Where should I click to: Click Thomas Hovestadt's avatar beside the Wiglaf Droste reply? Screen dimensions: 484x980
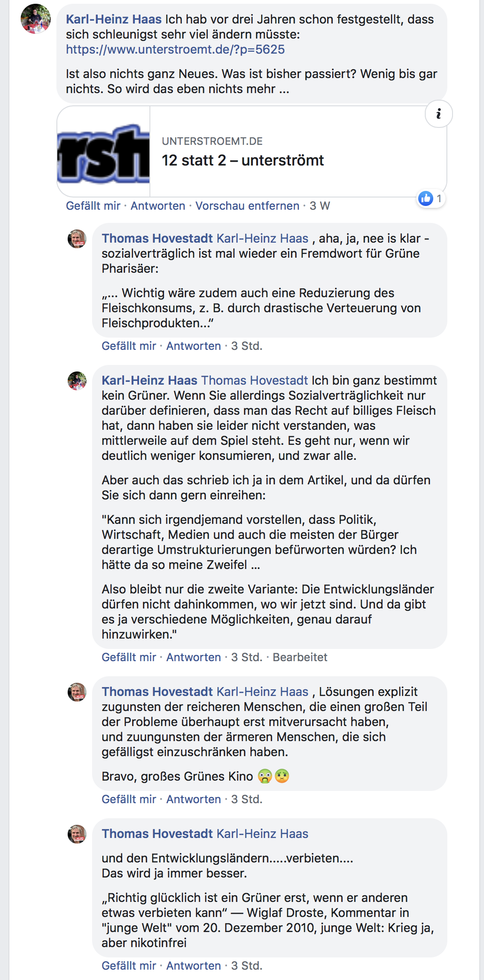77,834
